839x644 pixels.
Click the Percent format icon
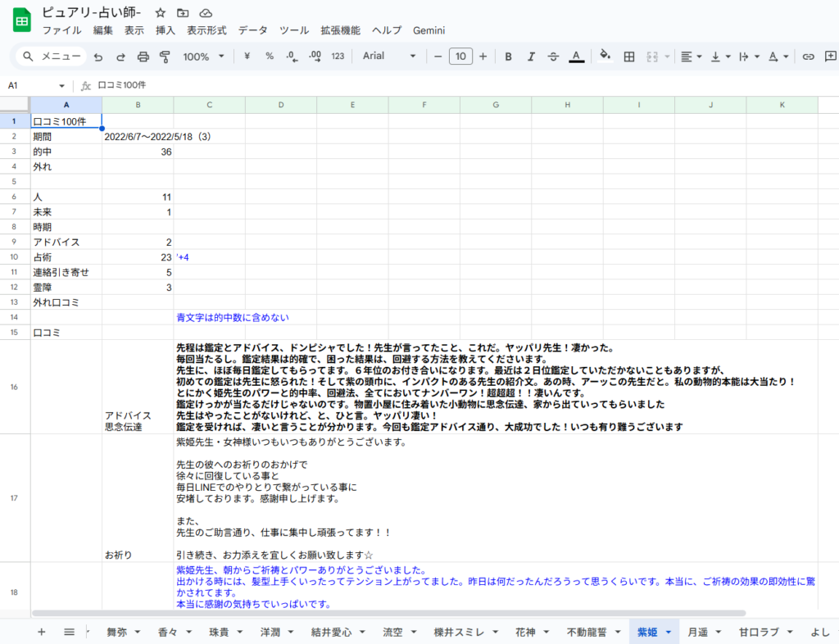point(270,57)
